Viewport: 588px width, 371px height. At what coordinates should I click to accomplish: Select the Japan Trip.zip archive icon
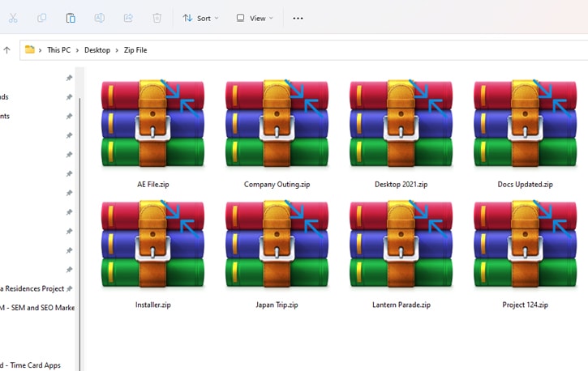pyautogui.click(x=277, y=244)
